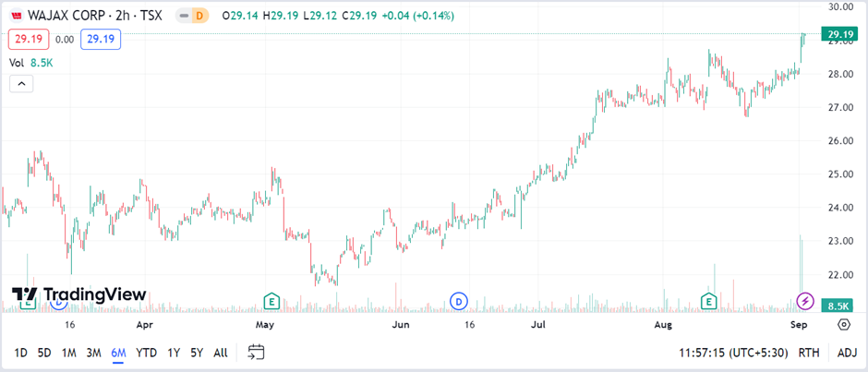Click the 29.19 current price label on axis
This screenshot has height=372, width=868.
(839, 34)
